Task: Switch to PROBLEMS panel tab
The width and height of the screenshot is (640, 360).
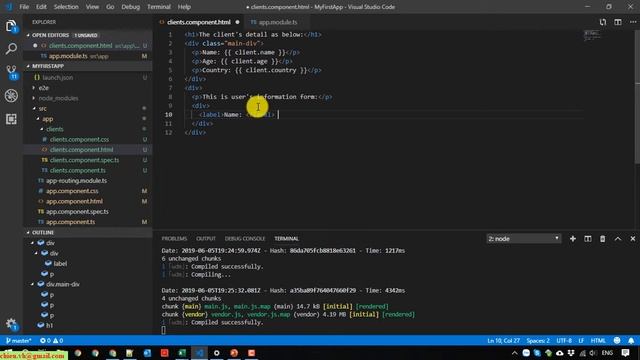Action: pos(174,239)
